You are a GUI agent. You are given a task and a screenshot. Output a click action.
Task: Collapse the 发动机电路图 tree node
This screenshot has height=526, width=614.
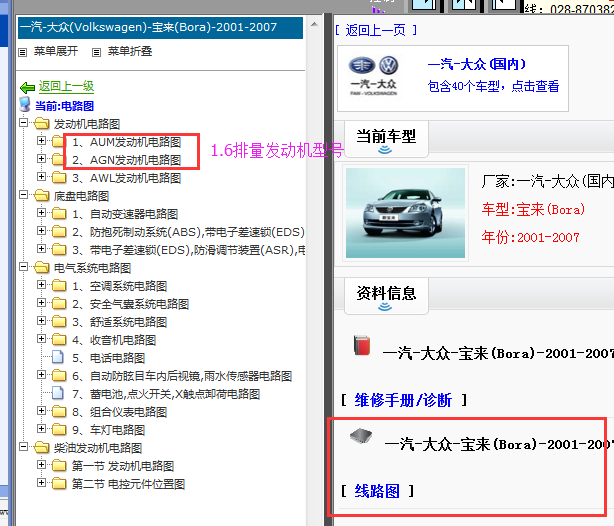pyautogui.click(x=23, y=123)
